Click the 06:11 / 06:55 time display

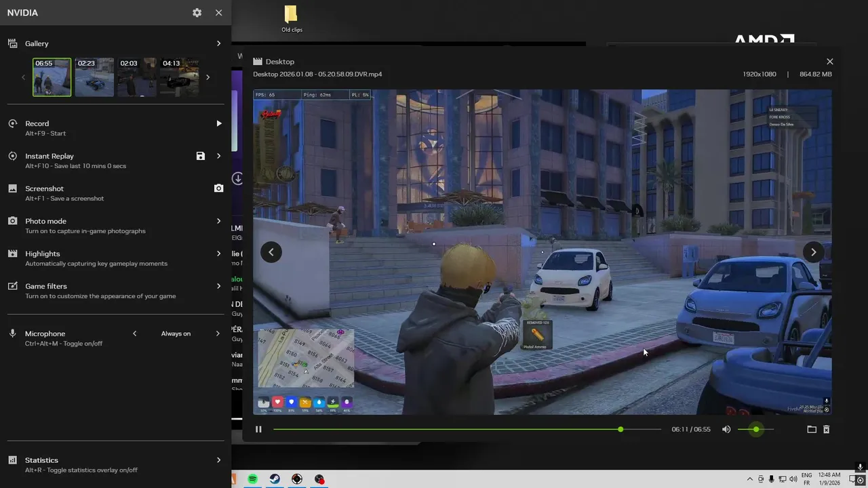tap(691, 430)
